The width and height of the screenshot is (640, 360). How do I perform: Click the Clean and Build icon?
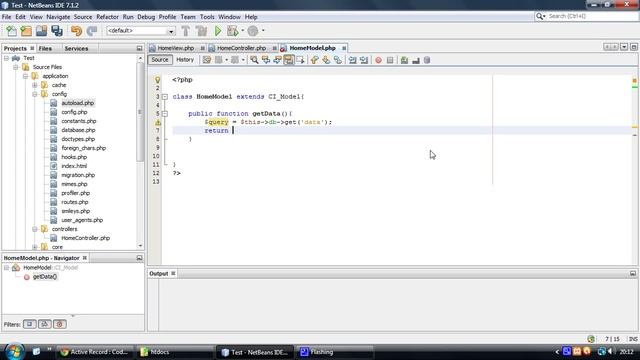201,31
